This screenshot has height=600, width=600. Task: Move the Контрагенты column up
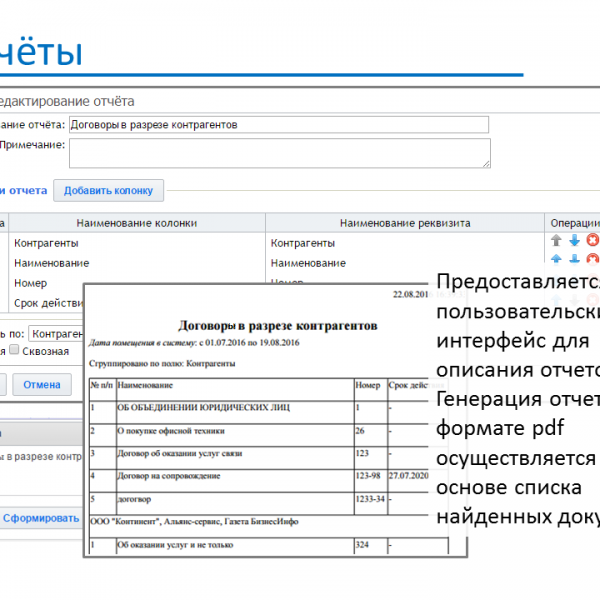(556, 240)
